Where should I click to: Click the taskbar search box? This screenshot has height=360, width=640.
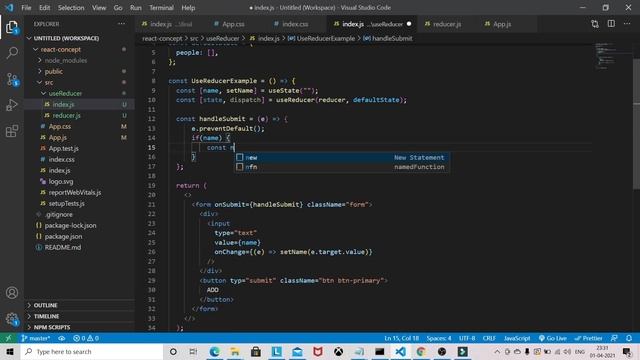92,351
